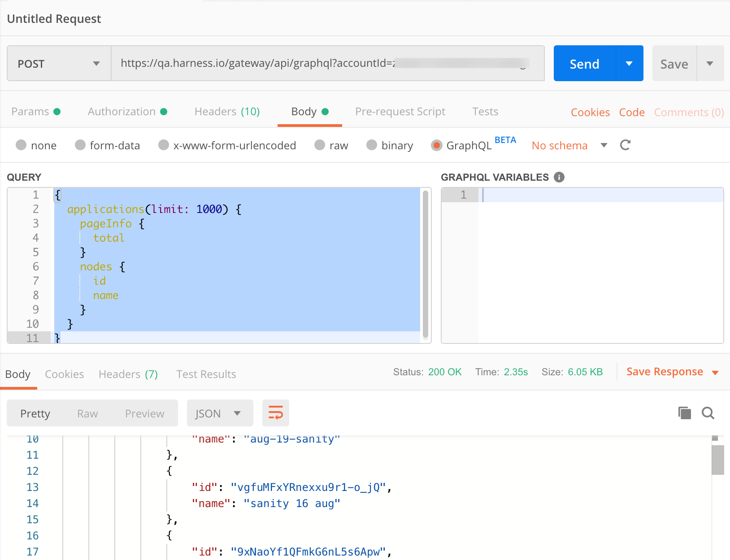Select the request Body tab
The width and height of the screenshot is (730, 560).
click(x=310, y=111)
